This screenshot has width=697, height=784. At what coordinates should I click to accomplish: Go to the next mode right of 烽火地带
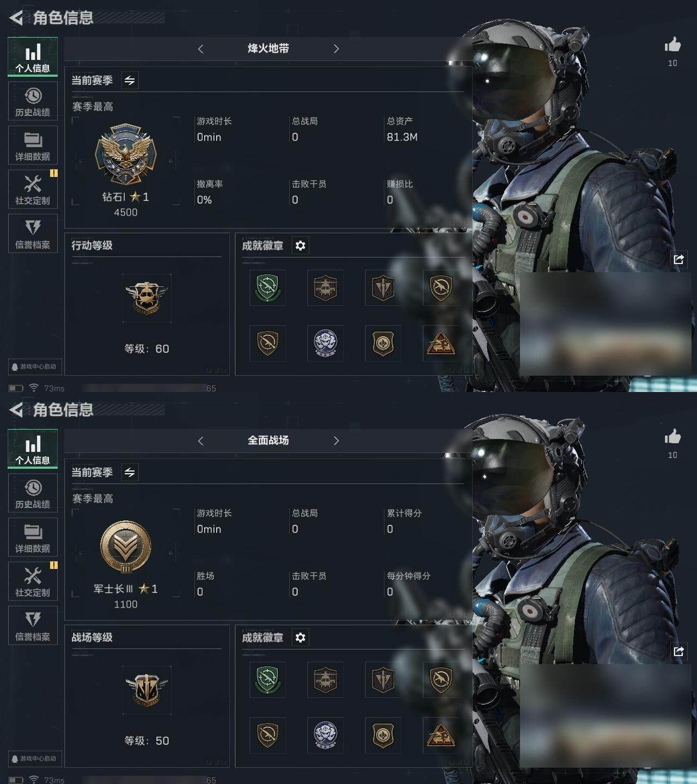pyautogui.click(x=336, y=49)
